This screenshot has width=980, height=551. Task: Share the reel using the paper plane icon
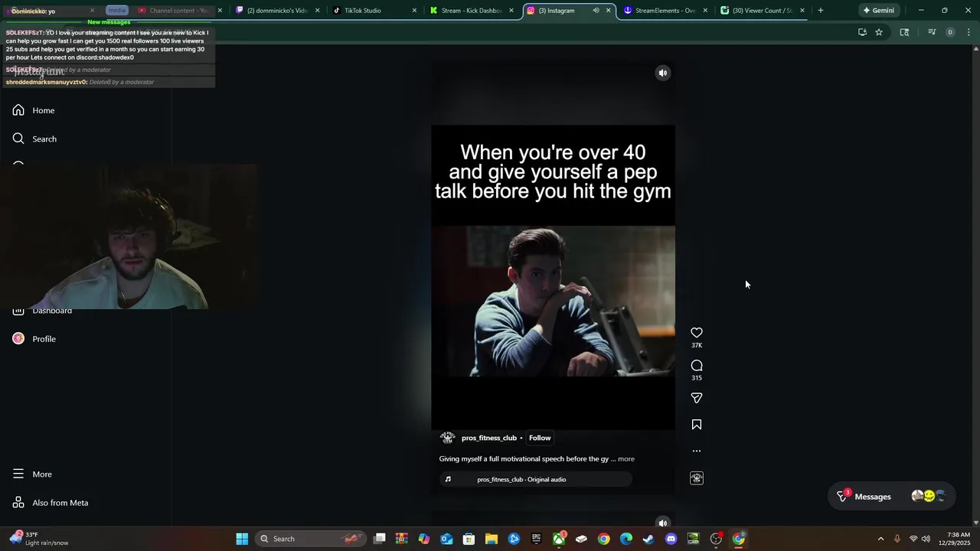[x=697, y=398]
